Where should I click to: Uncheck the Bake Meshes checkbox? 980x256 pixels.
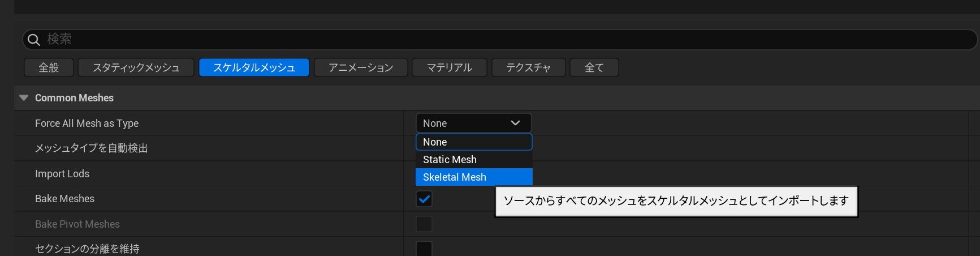pyautogui.click(x=424, y=199)
